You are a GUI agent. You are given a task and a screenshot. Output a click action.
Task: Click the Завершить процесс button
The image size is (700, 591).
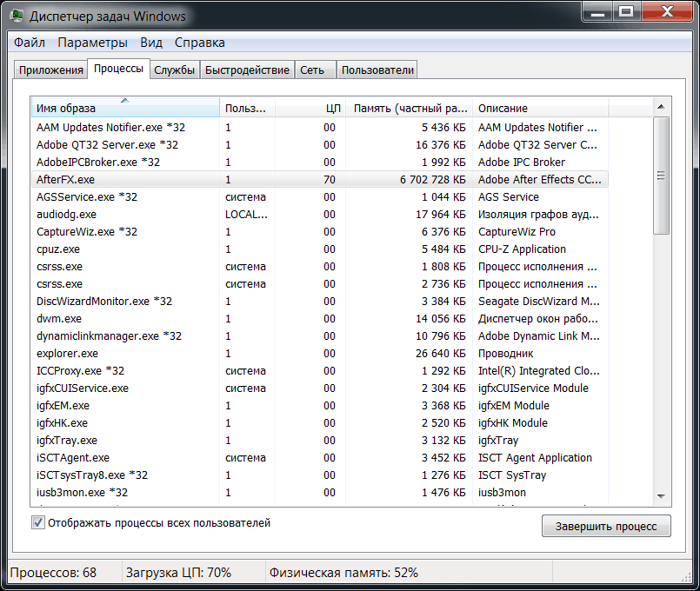point(606,527)
